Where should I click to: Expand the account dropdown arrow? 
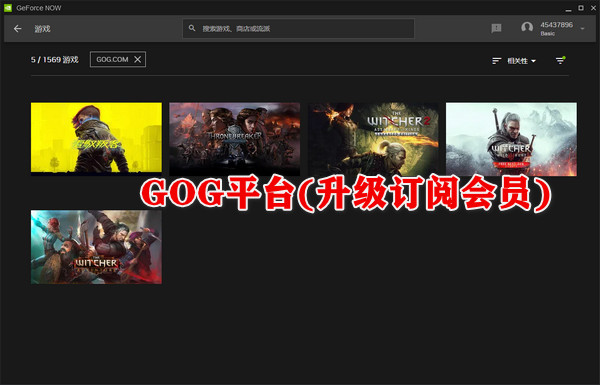click(x=582, y=29)
